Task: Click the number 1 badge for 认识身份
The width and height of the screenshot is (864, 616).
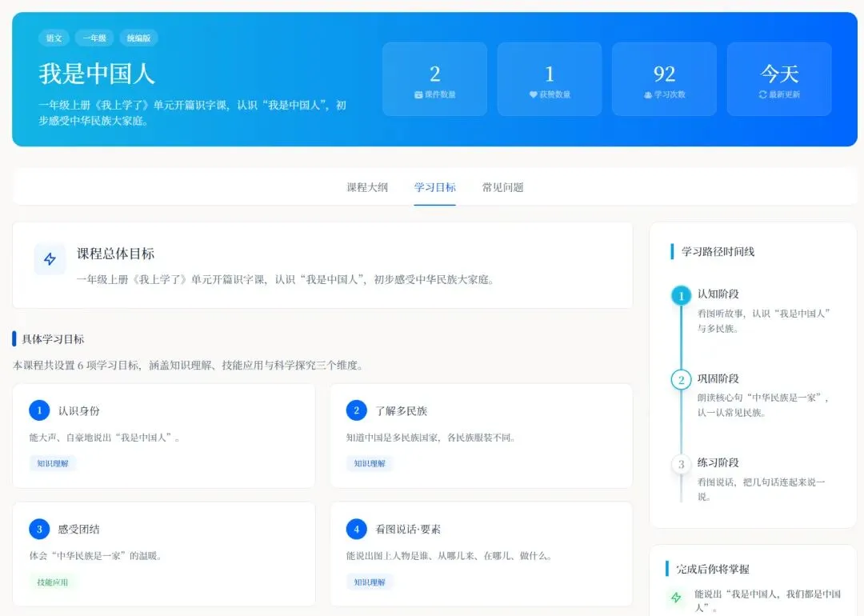Action: coord(39,410)
